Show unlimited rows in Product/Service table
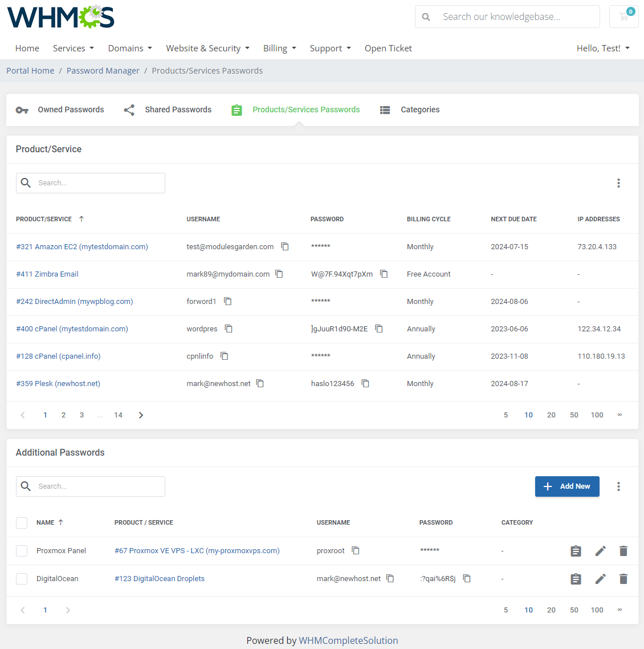The height and width of the screenshot is (649, 644). [619, 415]
